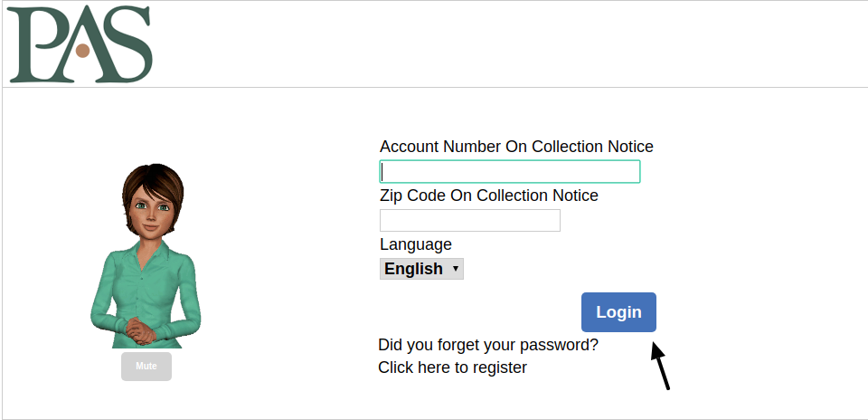Viewport: 868px width, 420px height.
Task: Click the avatar's clasped hands
Action: [141, 331]
